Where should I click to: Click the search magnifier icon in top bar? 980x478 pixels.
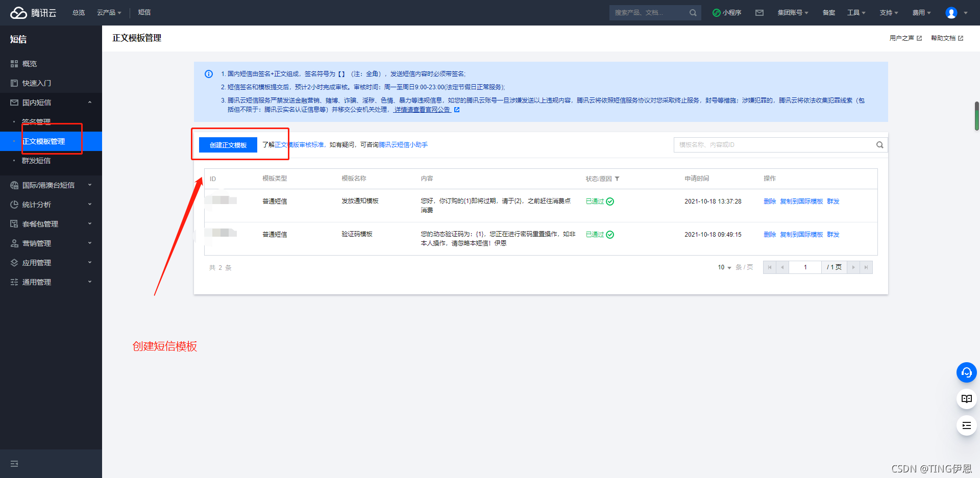[x=693, y=13]
